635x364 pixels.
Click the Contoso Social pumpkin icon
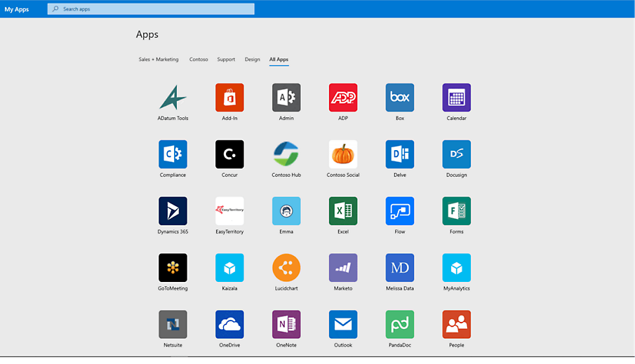(343, 154)
